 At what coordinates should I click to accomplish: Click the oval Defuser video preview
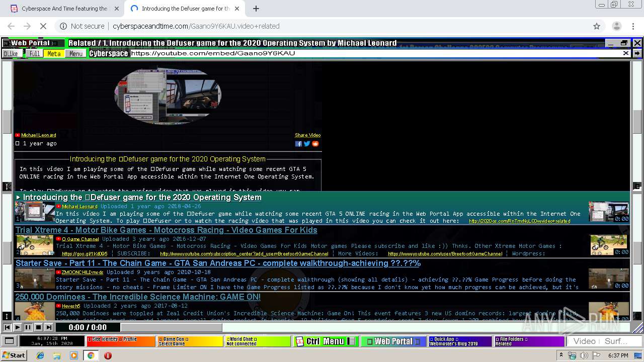click(168, 95)
